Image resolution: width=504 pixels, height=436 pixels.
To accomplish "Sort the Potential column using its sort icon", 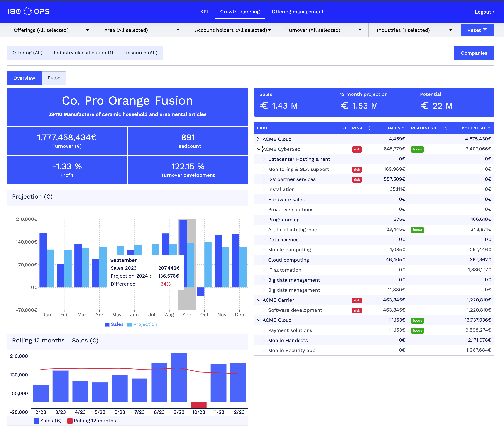I will coord(489,128).
